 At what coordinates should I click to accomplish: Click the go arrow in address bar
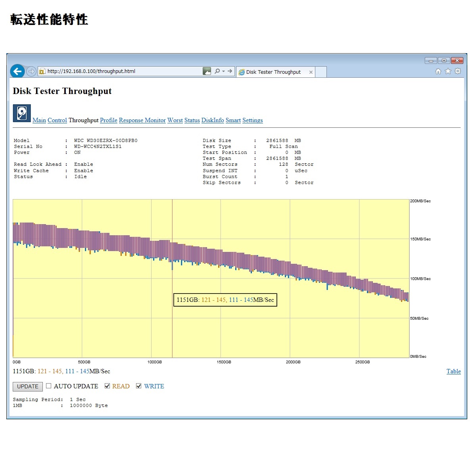(230, 71)
